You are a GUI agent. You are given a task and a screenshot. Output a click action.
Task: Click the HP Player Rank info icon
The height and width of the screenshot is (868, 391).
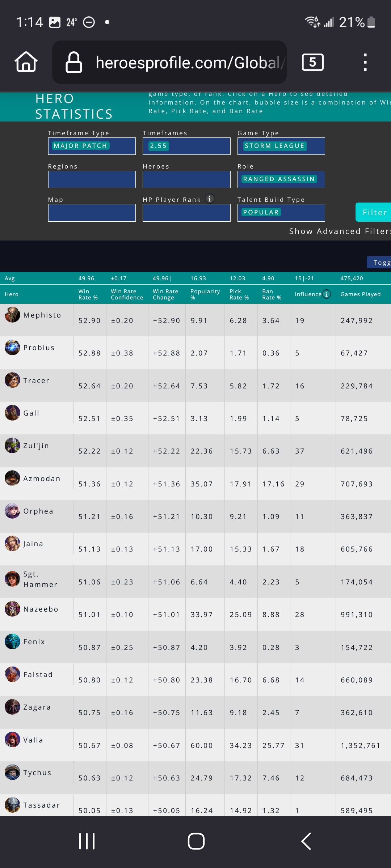(x=210, y=199)
